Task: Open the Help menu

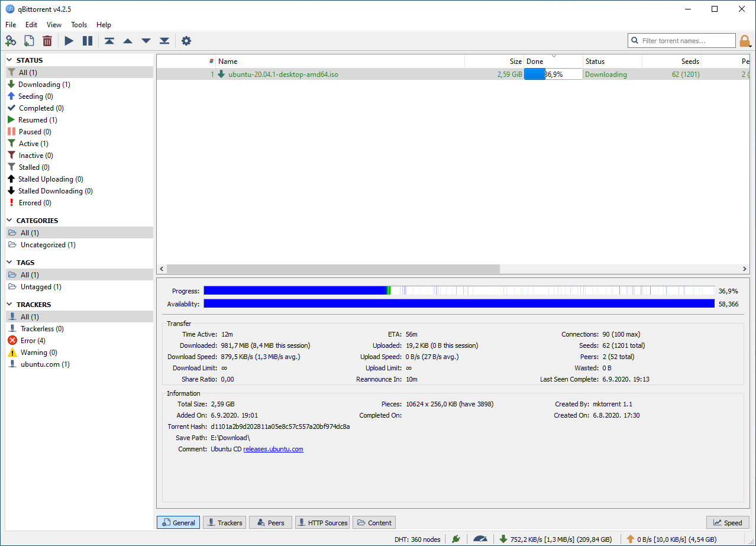Action: pos(104,25)
